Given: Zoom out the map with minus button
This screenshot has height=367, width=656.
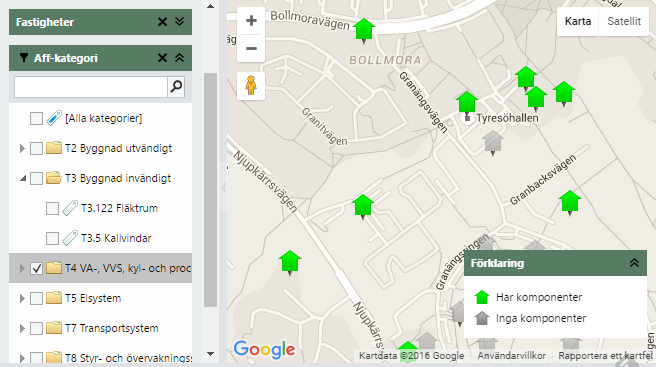Looking at the screenshot, I should [251, 49].
